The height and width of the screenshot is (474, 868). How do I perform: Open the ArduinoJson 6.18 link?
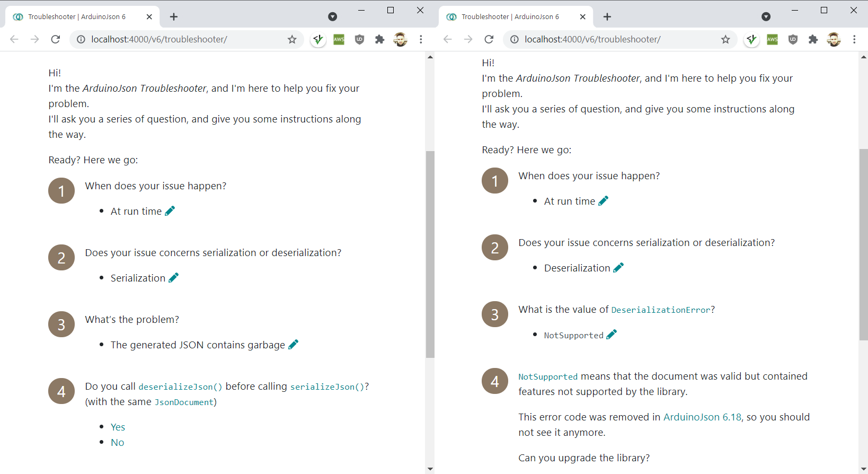(702, 417)
